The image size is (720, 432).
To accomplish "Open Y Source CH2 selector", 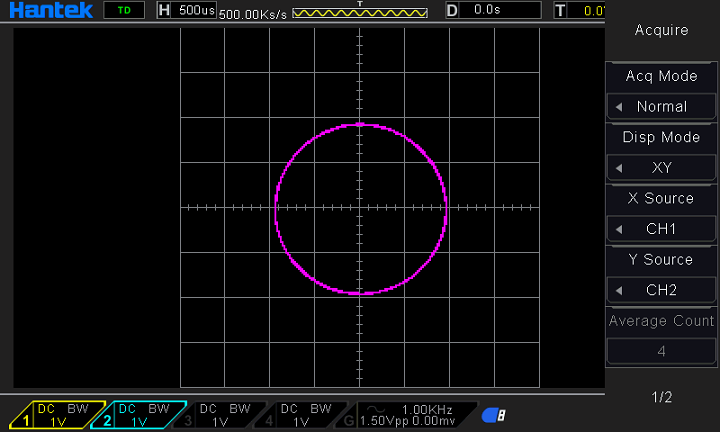I will click(661, 290).
